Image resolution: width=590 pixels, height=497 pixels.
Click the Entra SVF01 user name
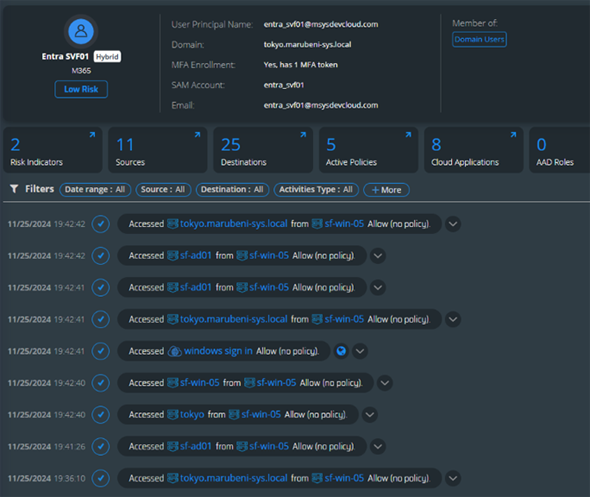tap(65, 56)
